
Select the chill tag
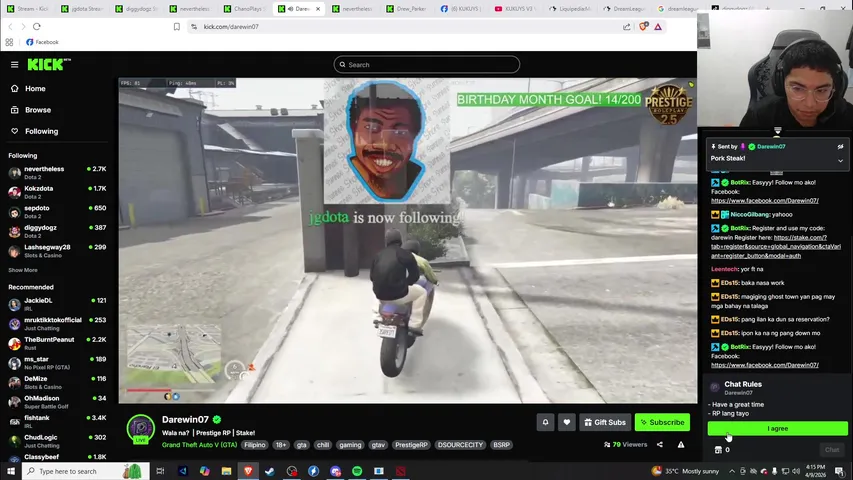point(323,445)
